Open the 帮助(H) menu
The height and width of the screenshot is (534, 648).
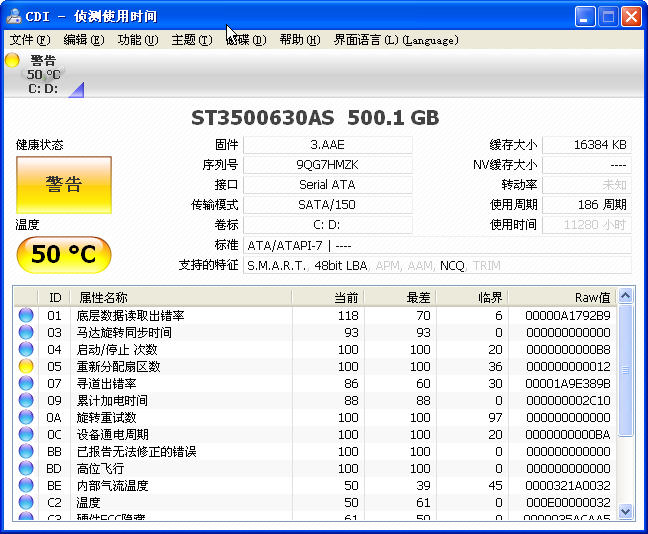[299, 40]
